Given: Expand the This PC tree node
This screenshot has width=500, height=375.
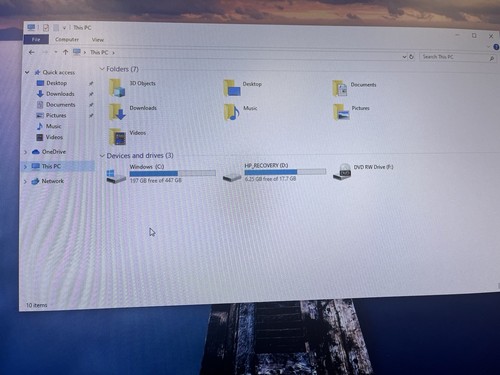Looking at the screenshot, I should (25, 166).
